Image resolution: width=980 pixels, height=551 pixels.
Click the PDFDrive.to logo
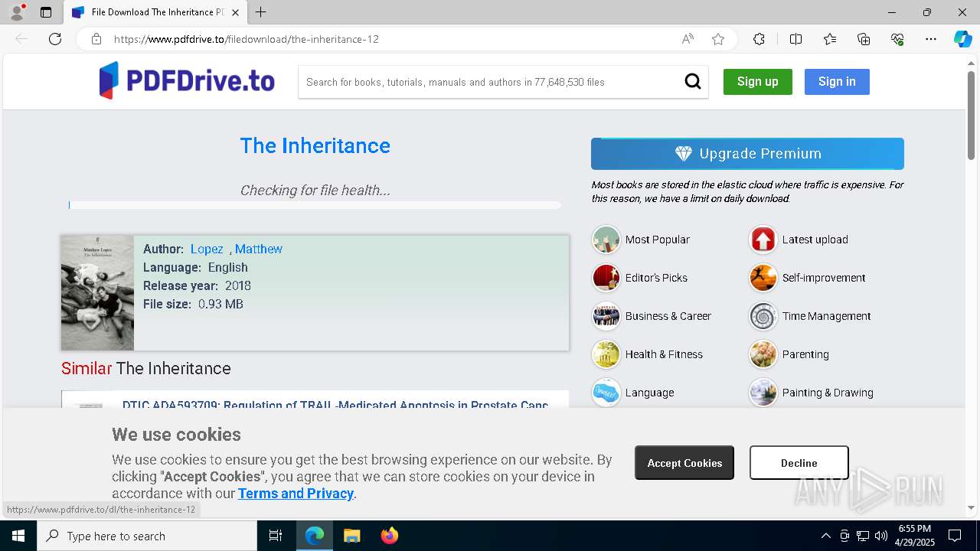click(187, 81)
